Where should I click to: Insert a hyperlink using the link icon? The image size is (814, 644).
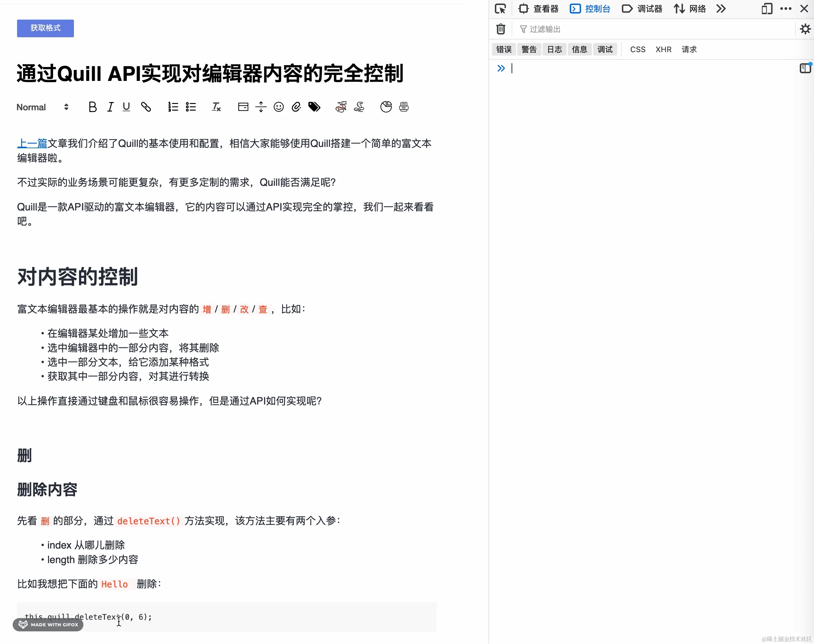[146, 107]
